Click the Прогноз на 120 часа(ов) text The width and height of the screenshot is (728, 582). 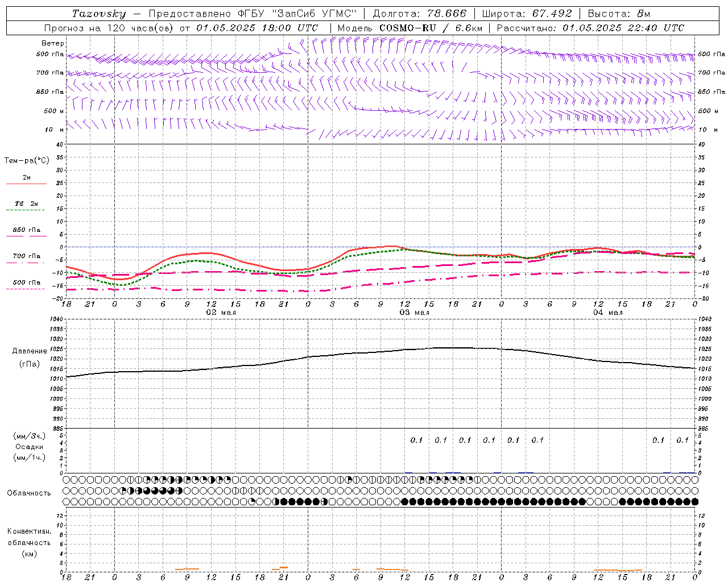(x=109, y=28)
